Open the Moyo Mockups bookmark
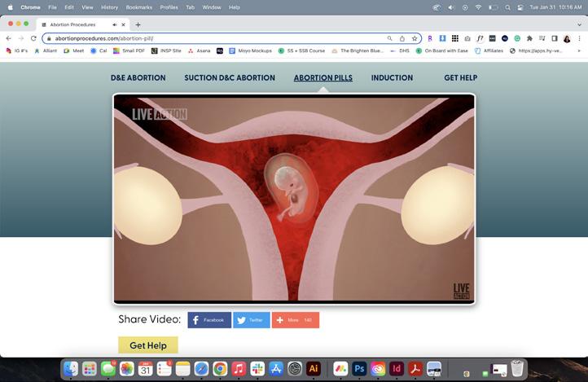Viewport: 588px width, 382px height. pyautogui.click(x=251, y=50)
